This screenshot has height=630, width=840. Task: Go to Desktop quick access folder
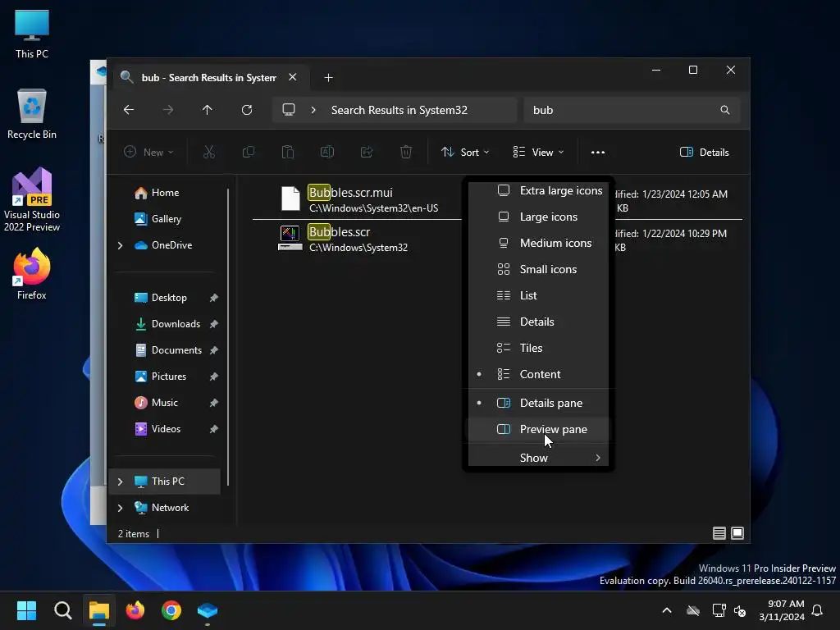coord(165,297)
